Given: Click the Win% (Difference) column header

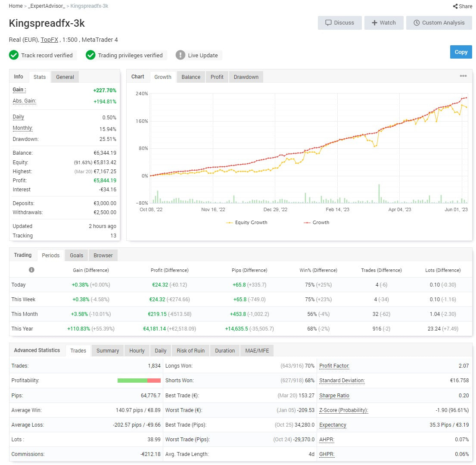Looking at the screenshot, I should coord(318,270).
